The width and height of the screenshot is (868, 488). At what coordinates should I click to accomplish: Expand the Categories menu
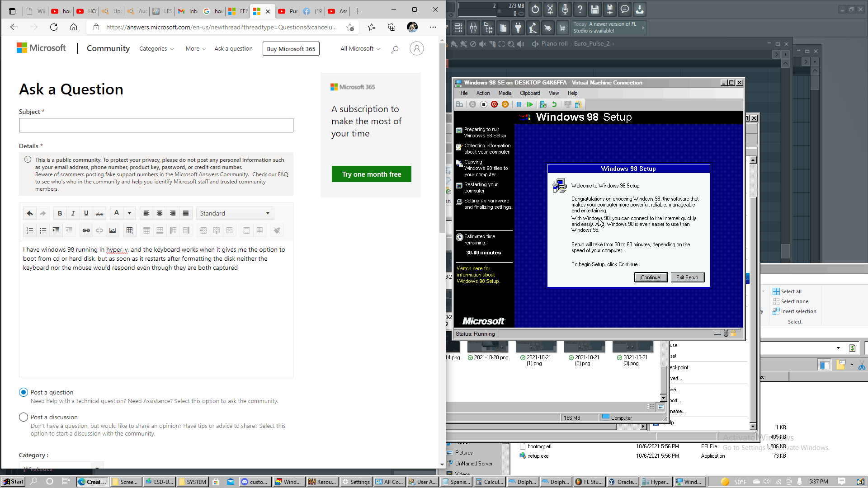point(156,49)
